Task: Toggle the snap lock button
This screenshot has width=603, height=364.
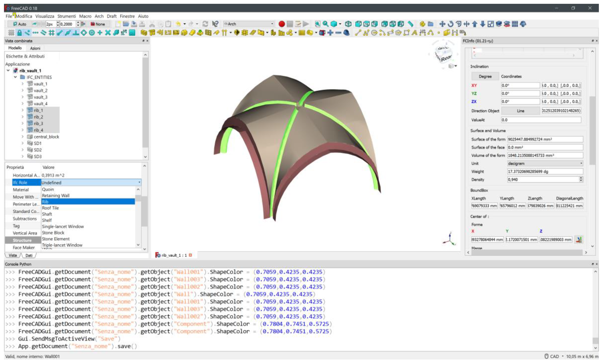Action: tap(19, 33)
